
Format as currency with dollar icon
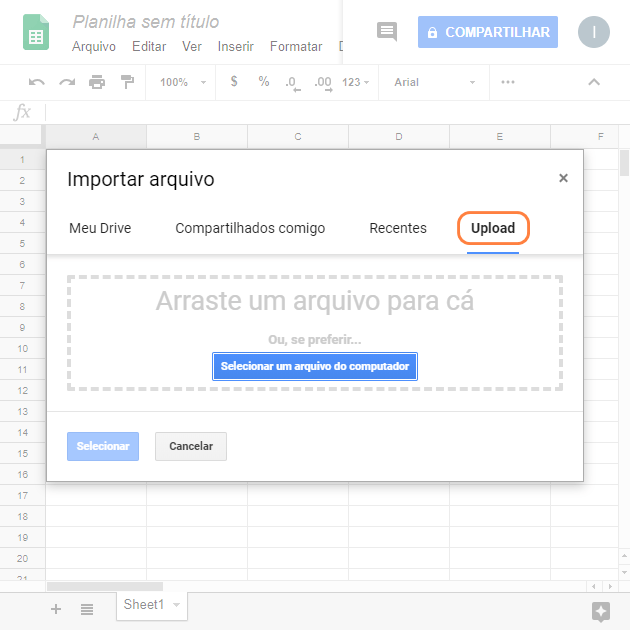[234, 82]
